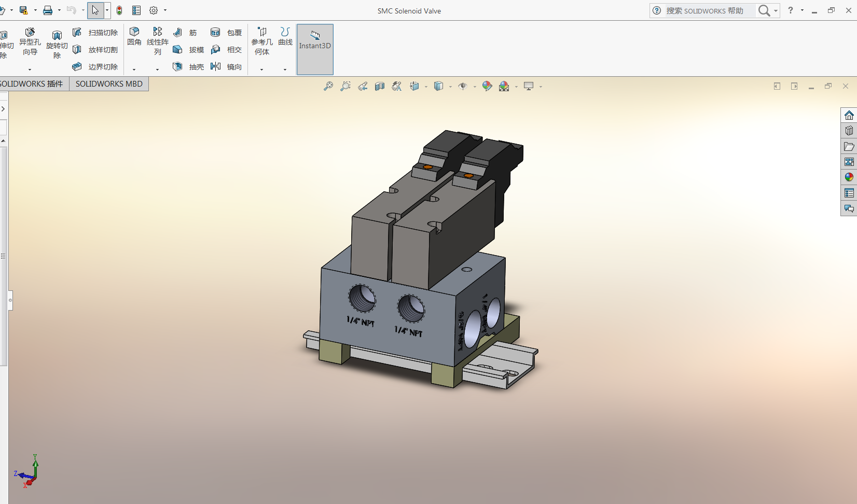Click the 扫描切除 swept cut button

[x=96, y=33]
